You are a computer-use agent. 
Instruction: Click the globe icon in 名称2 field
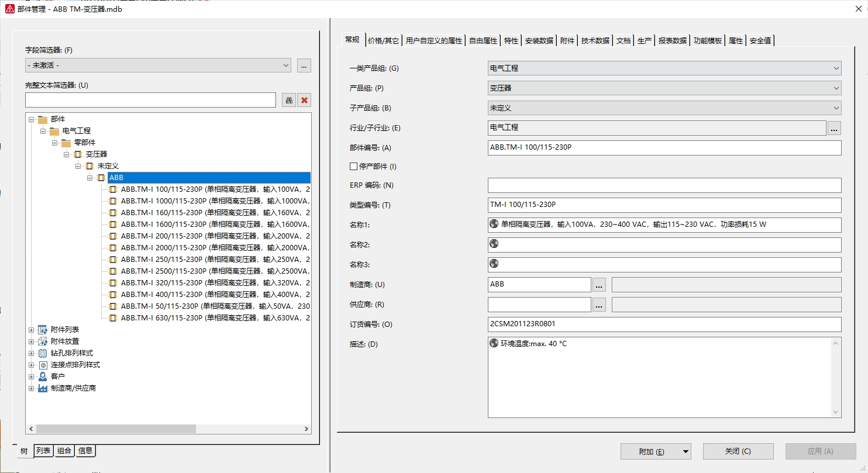494,244
